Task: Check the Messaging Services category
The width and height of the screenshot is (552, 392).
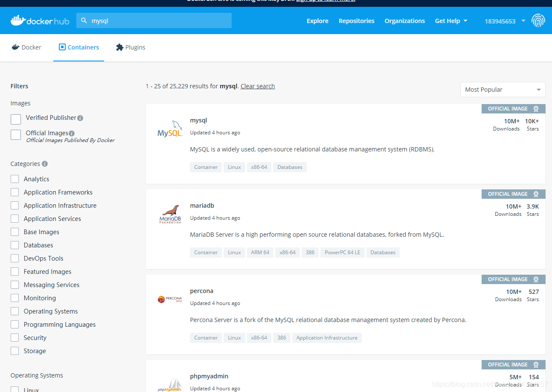Action: tap(15, 285)
